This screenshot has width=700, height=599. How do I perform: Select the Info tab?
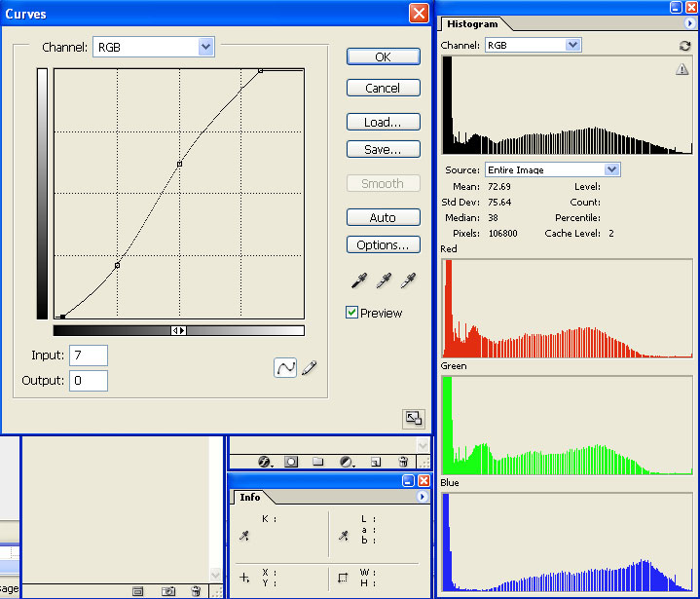click(x=249, y=497)
